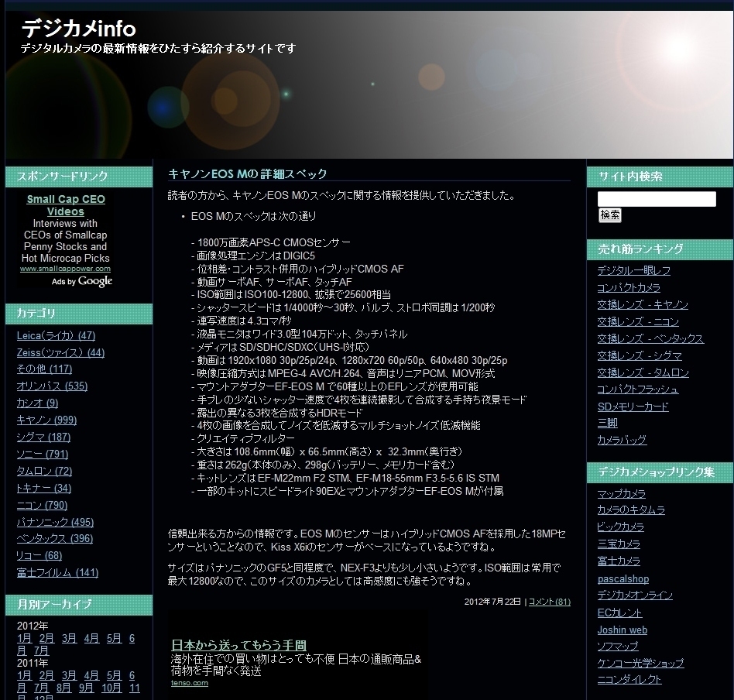The width and height of the screenshot is (734, 700).
Task: Open the Small Cap CEO Videos ad
Action: tap(66, 205)
